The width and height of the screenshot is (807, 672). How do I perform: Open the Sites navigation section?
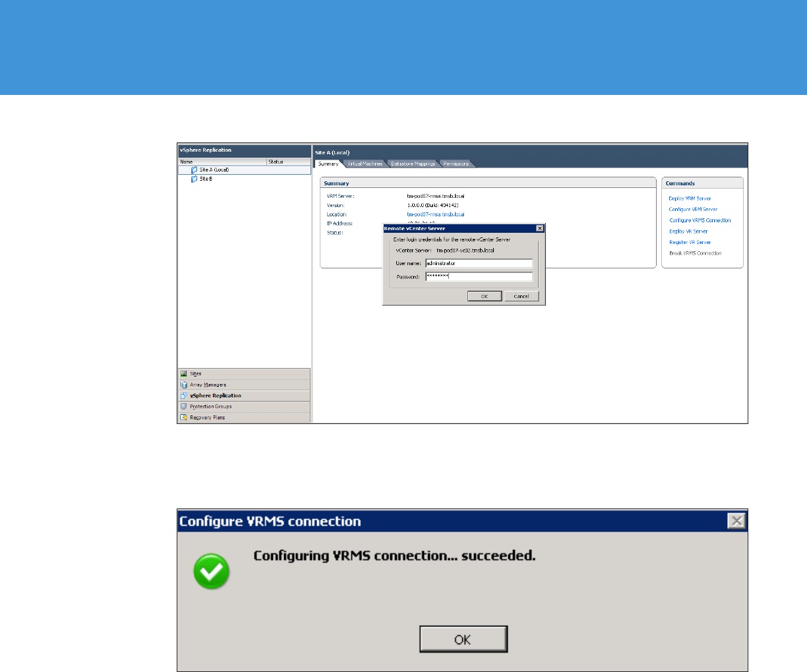[x=244, y=374]
